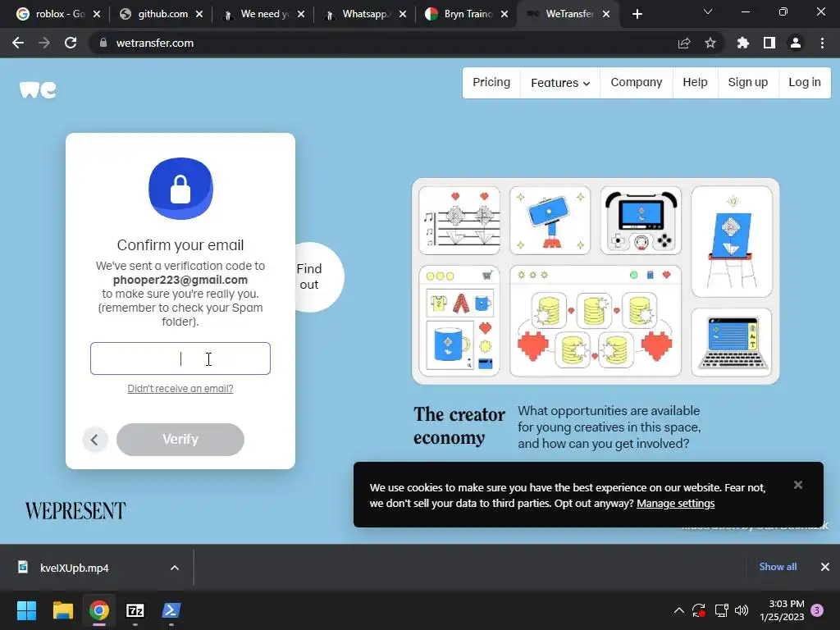The image size is (840, 630).
Task: Click 'Show all' downloads
Action: pos(778,567)
